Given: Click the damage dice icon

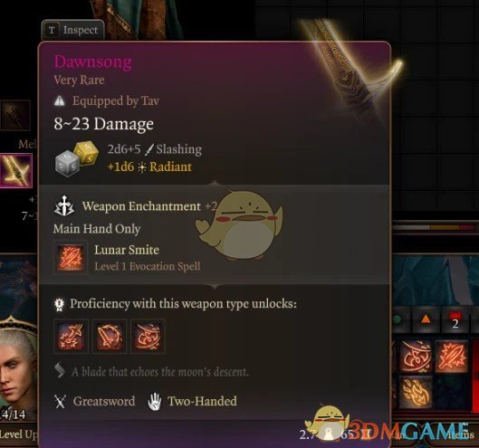Looking at the screenshot, I should (x=77, y=158).
